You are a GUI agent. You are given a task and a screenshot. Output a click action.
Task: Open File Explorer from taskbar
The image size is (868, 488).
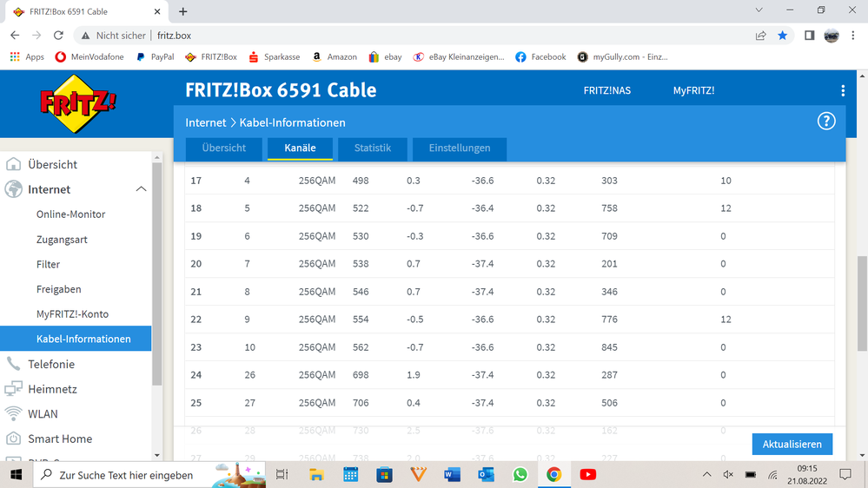click(316, 475)
